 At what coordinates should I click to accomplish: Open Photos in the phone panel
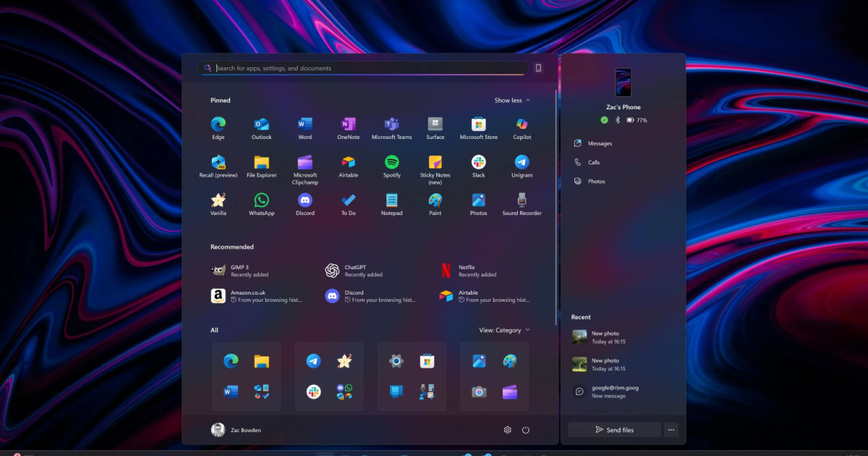596,182
